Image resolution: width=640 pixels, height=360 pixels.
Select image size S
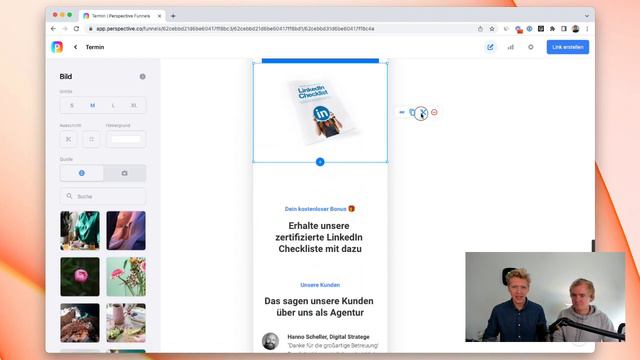72,105
